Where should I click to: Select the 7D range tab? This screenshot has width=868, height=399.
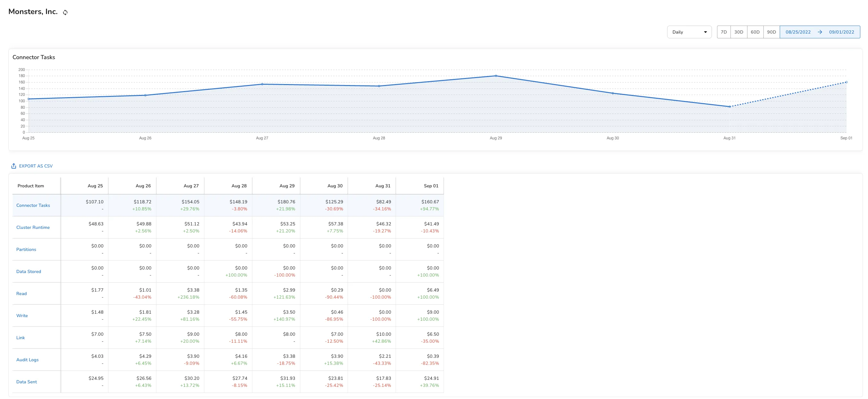(x=723, y=32)
